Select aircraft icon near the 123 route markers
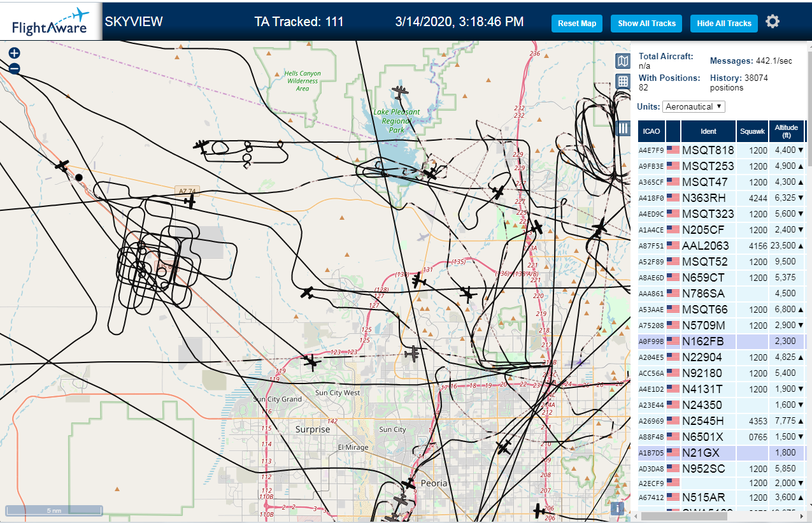Image resolution: width=812 pixels, height=523 pixels. [x=311, y=362]
